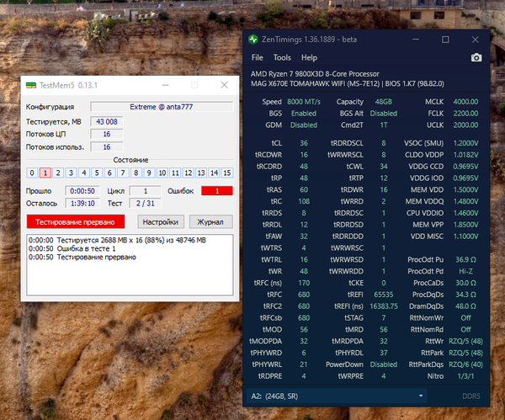Select thread state box 7
Screen dimensions: 505x420
123,173
